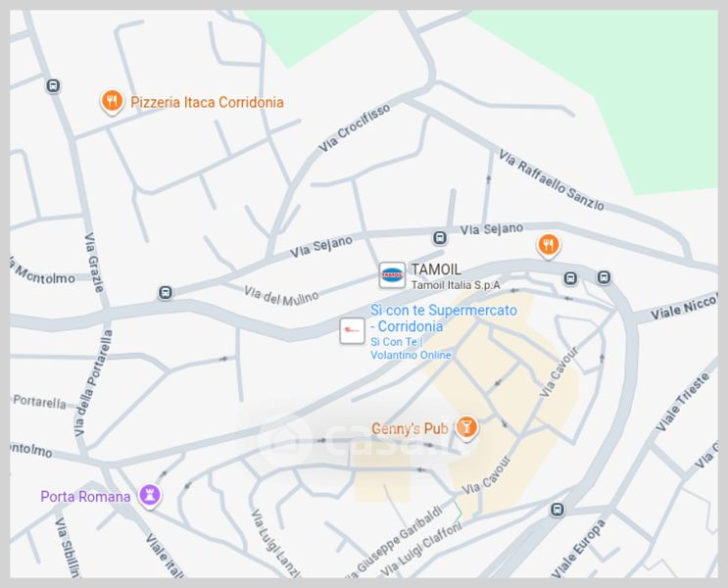Open the Volantino Online link
The image size is (728, 588).
coord(411,356)
